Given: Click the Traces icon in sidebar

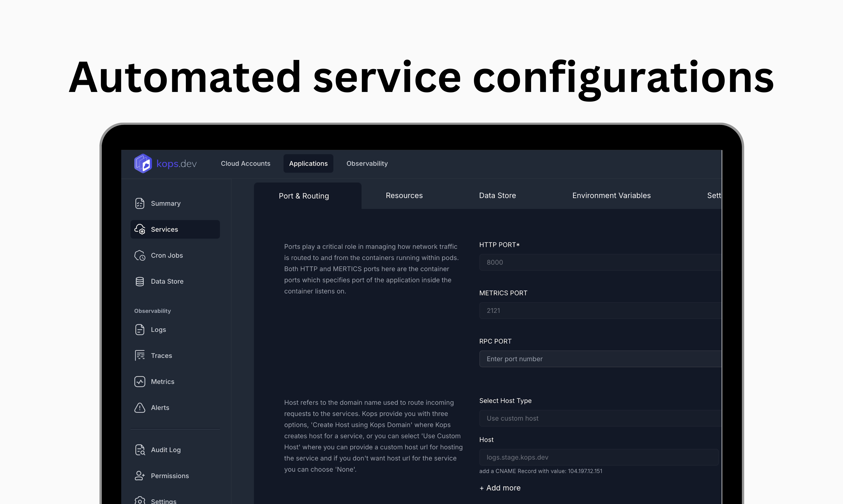Looking at the screenshot, I should tap(140, 356).
